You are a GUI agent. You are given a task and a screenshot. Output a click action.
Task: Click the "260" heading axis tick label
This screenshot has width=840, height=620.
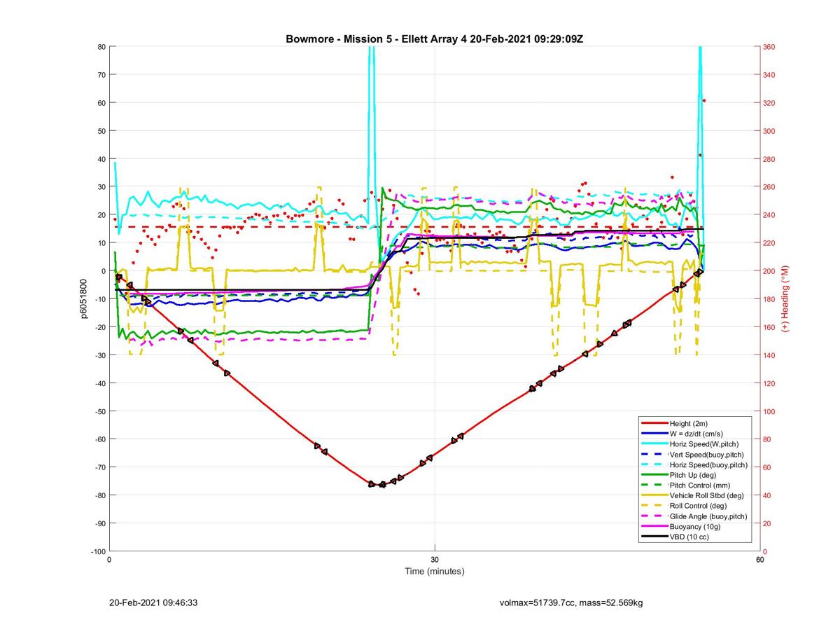coord(770,187)
